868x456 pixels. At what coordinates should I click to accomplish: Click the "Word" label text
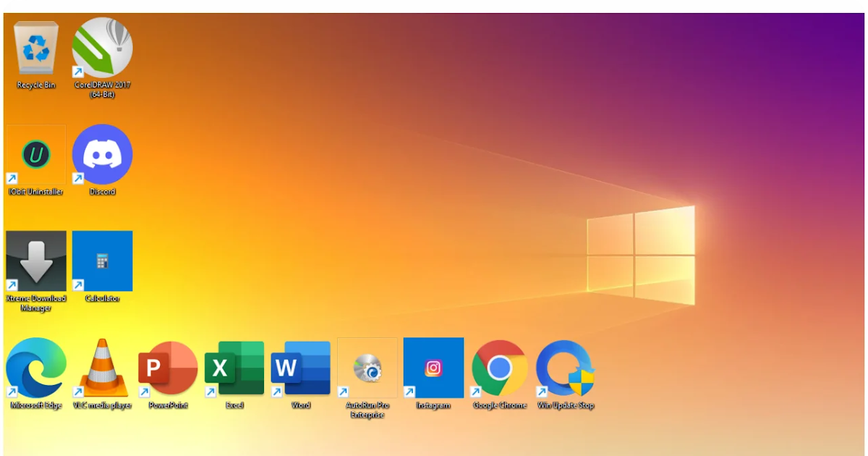coord(301,405)
